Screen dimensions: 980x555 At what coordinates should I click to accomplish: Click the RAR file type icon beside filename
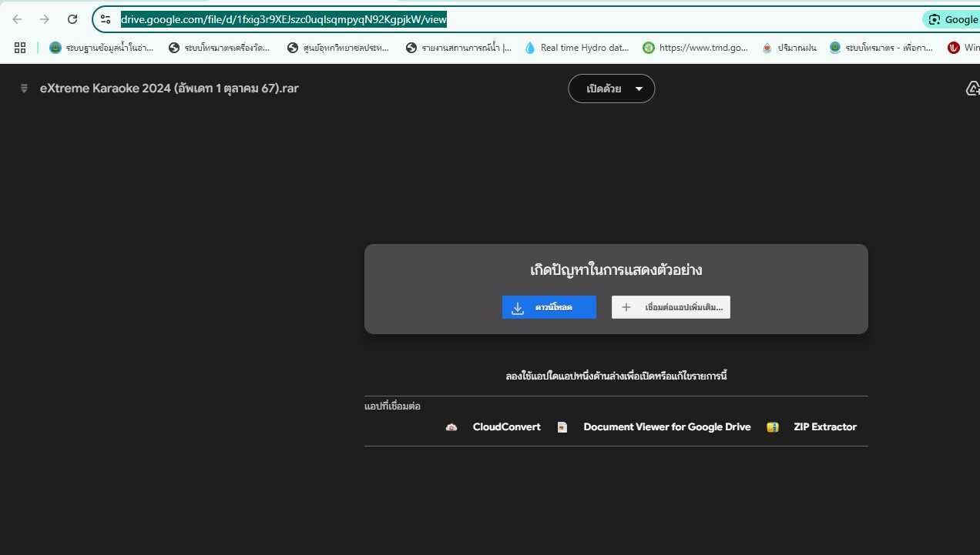(x=25, y=89)
